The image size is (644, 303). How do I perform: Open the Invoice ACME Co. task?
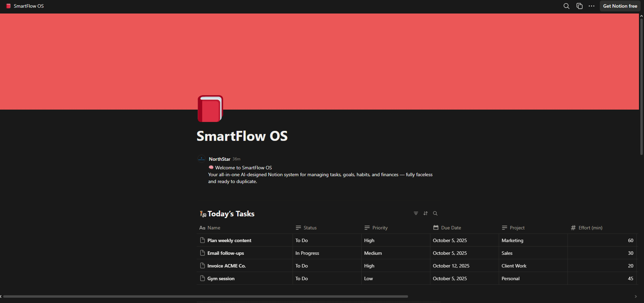226,266
